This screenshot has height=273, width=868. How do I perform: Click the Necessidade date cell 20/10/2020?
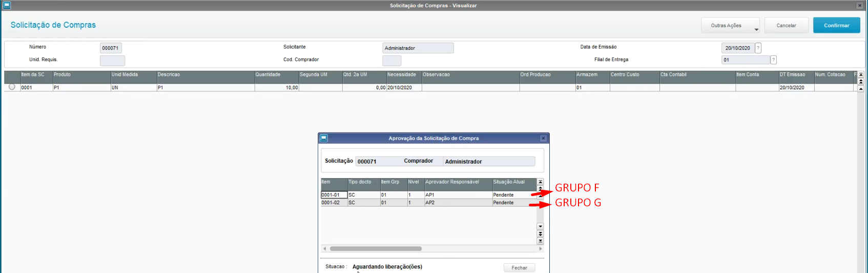404,88
